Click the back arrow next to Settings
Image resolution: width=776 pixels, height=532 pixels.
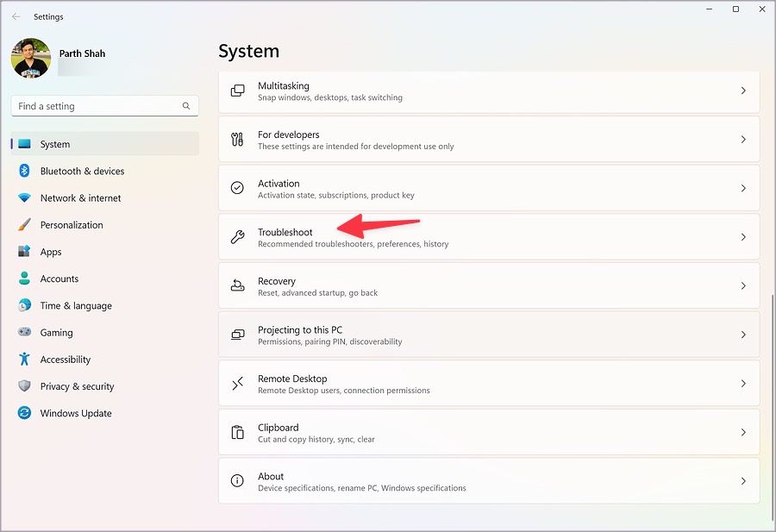[16, 17]
